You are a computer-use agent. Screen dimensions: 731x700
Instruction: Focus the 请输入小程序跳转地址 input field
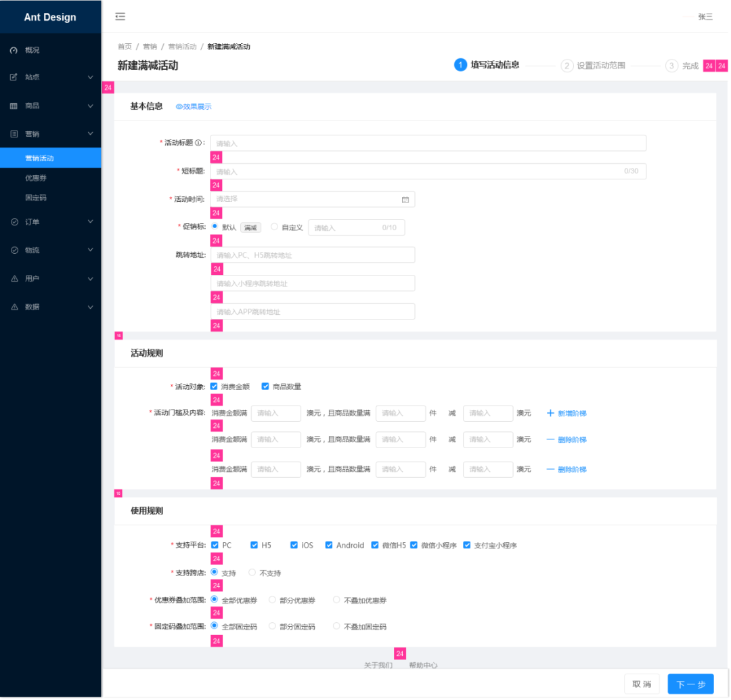pos(313,284)
